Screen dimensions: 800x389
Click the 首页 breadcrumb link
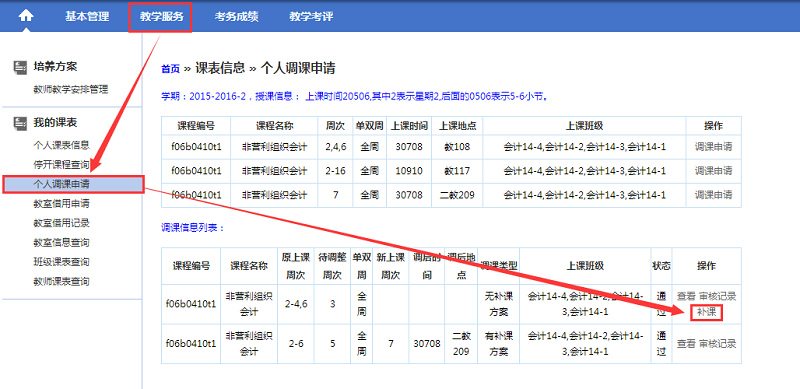170,69
